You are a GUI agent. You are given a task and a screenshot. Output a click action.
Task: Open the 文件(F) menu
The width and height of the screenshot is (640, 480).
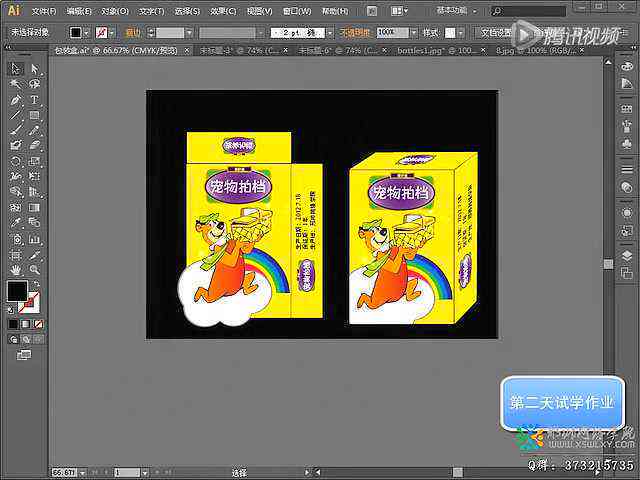(x=44, y=11)
